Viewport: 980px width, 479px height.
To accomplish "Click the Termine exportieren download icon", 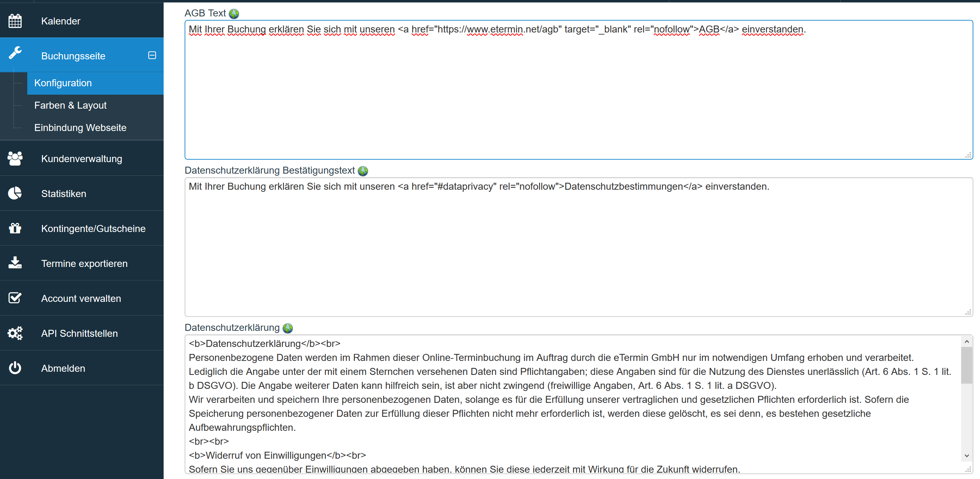I will [x=15, y=263].
